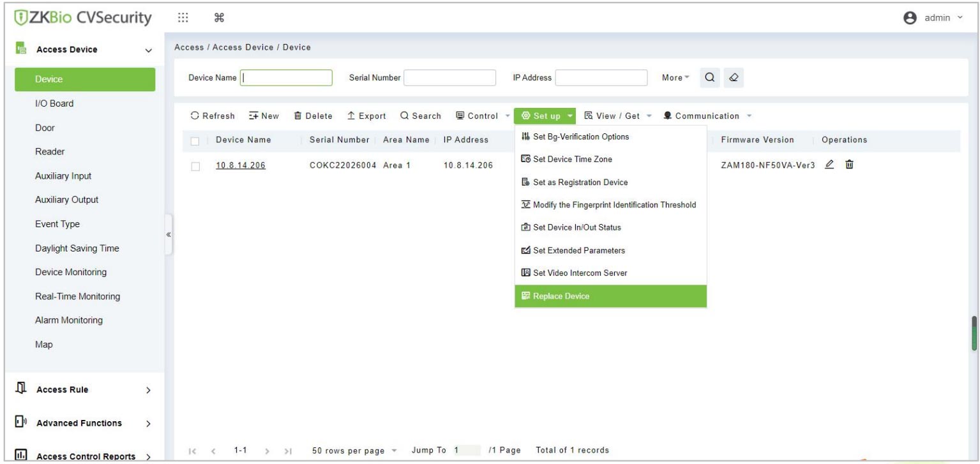Click the search magnifier icon in filter bar
This screenshot has height=464, width=980.
pos(707,77)
